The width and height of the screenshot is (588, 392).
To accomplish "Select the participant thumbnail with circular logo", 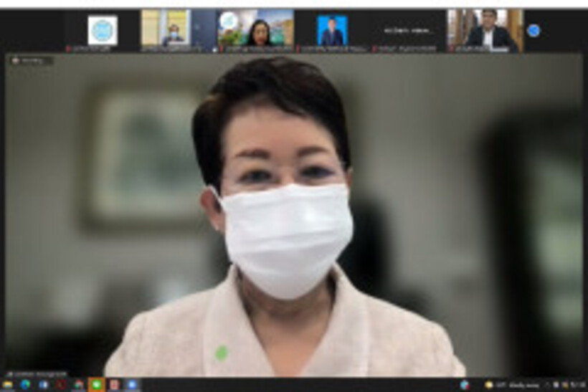I will (103, 30).
